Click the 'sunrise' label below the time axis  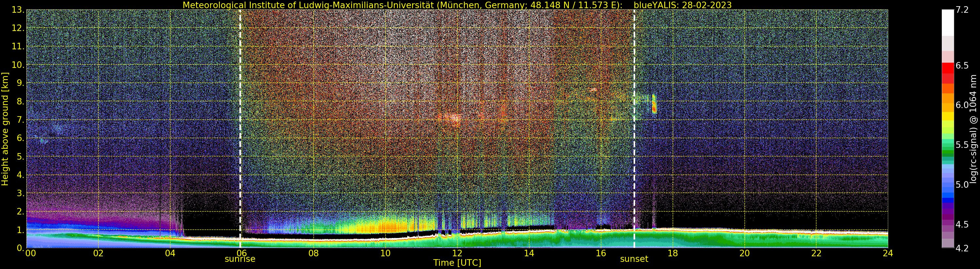(240, 259)
